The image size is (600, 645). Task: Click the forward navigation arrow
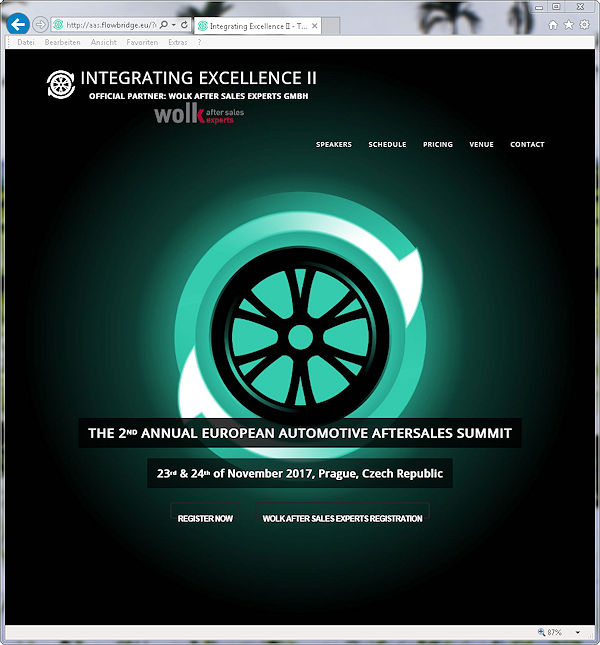click(x=40, y=25)
